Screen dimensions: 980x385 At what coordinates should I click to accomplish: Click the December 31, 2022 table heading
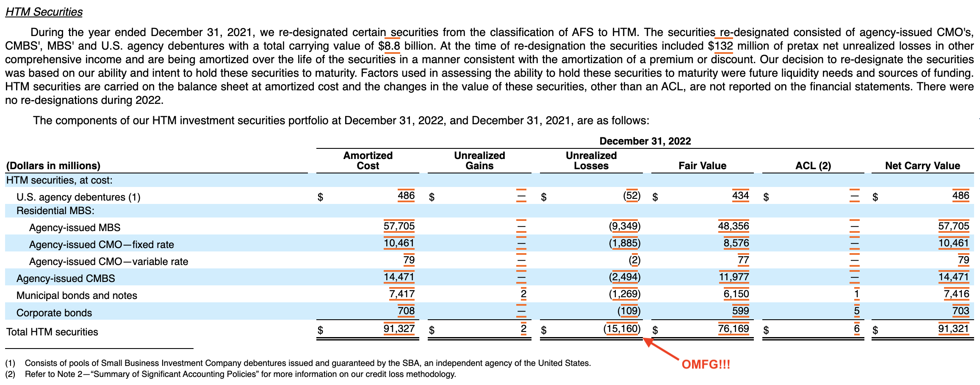(645, 141)
